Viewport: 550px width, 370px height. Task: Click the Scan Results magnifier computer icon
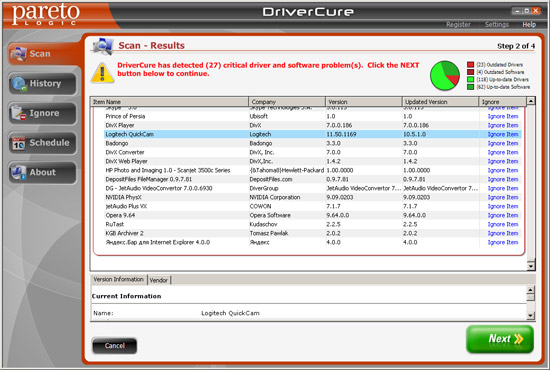click(103, 46)
